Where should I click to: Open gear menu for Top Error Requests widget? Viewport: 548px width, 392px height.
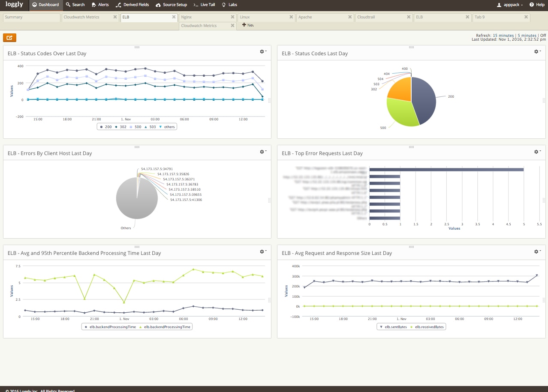[536, 152]
